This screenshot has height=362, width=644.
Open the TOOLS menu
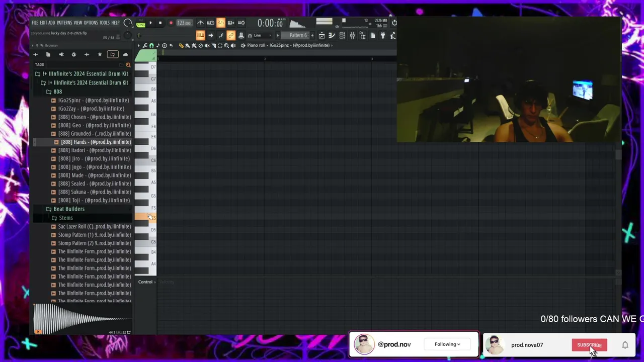[105, 23]
